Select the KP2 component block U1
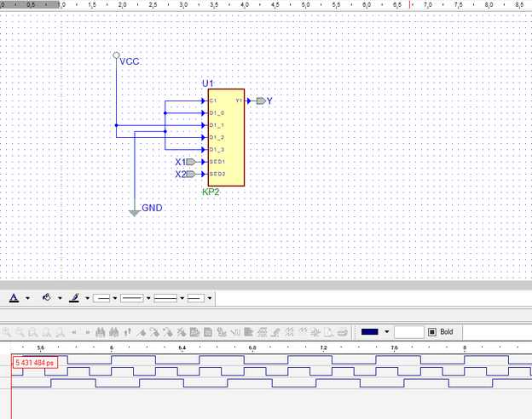The height and width of the screenshot is (419, 532). coord(226,137)
